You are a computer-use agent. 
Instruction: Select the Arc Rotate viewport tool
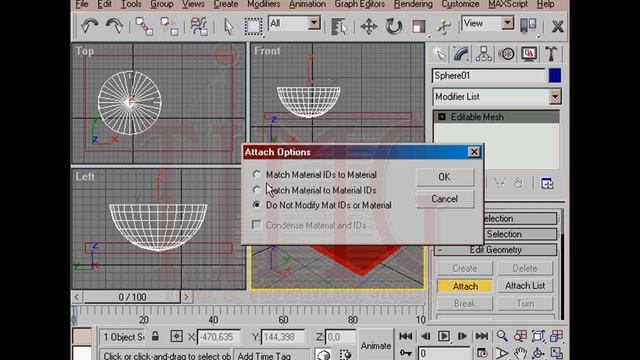click(538, 353)
